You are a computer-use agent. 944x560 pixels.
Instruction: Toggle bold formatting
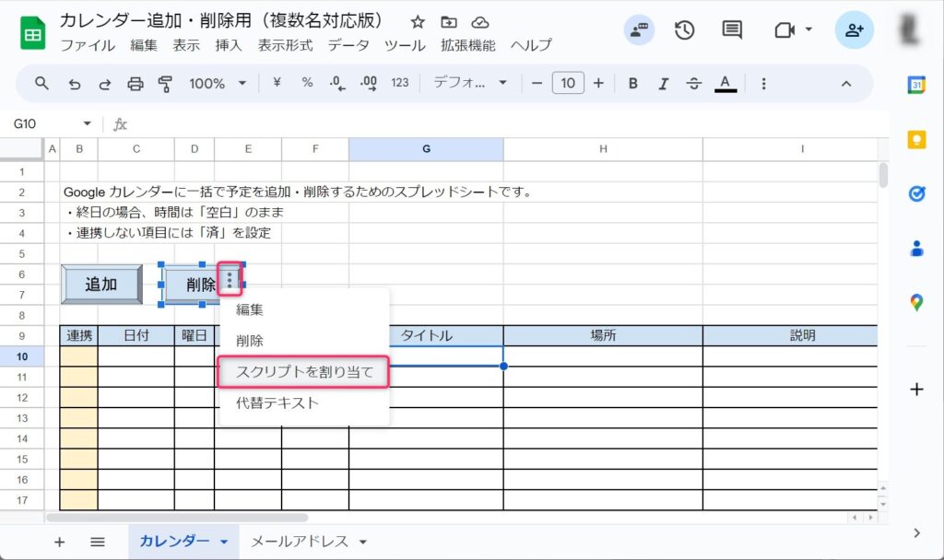(x=633, y=84)
